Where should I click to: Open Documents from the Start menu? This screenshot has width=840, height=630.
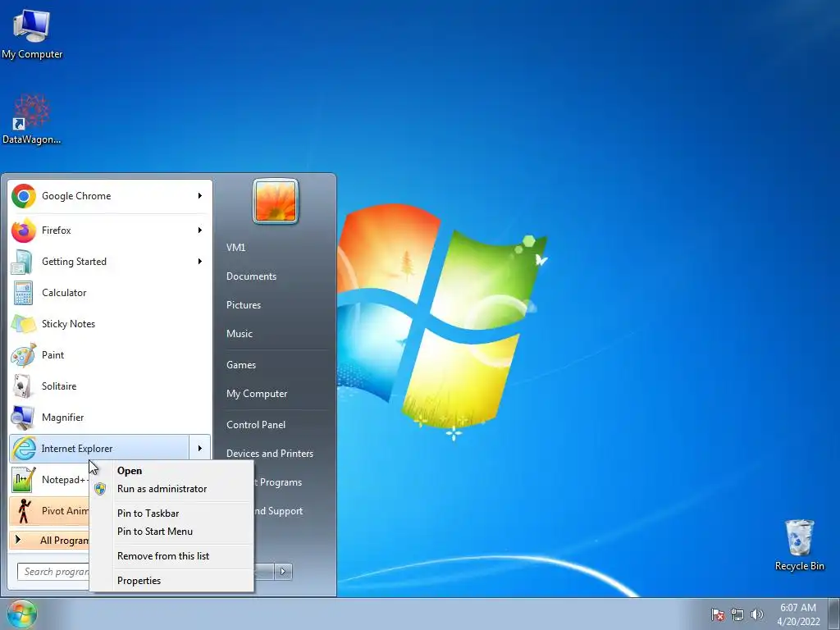[251, 276]
